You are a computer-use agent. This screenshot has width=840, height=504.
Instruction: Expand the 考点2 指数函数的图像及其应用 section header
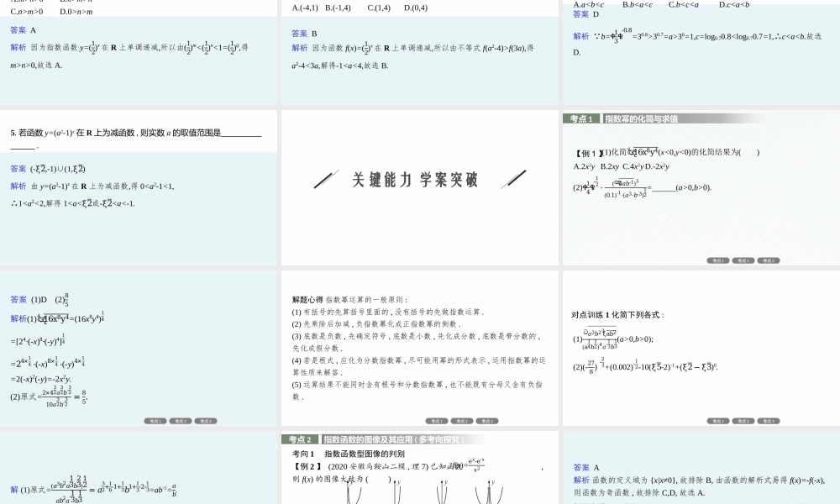(353, 438)
